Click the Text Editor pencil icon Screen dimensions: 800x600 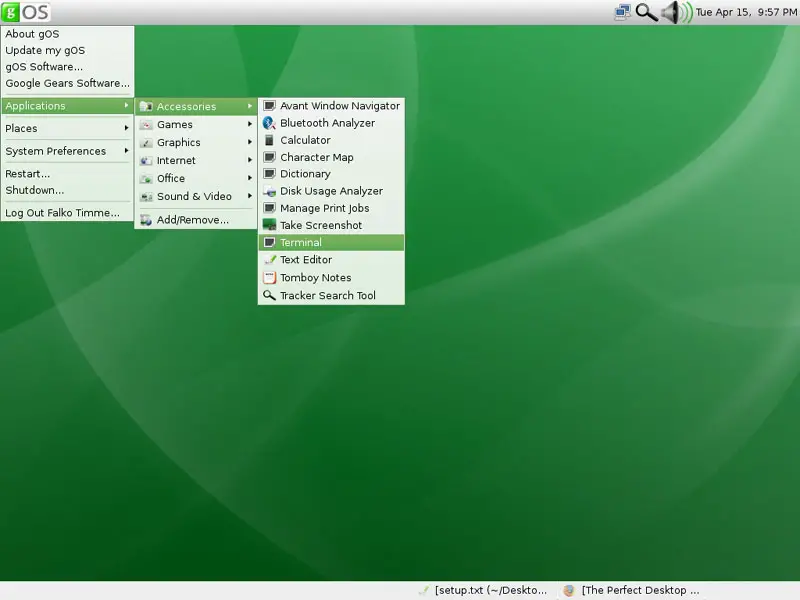tap(269, 260)
